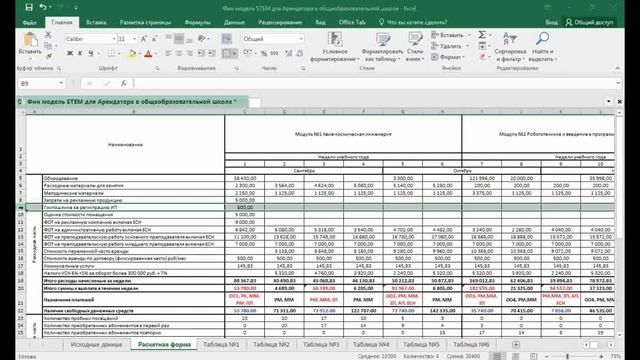Click the Decrease Decimal icon
Screen dimensions: 640x360
coord(300,53)
